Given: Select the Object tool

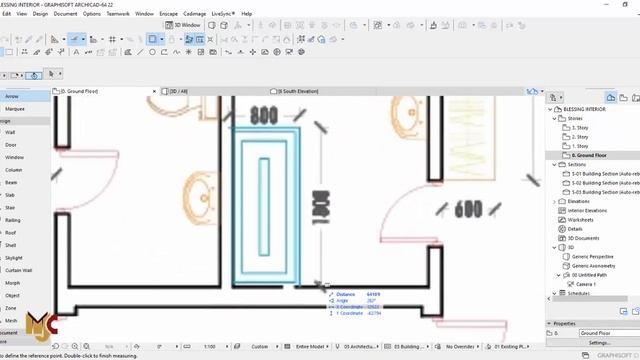Looking at the screenshot, I should coord(12,296).
